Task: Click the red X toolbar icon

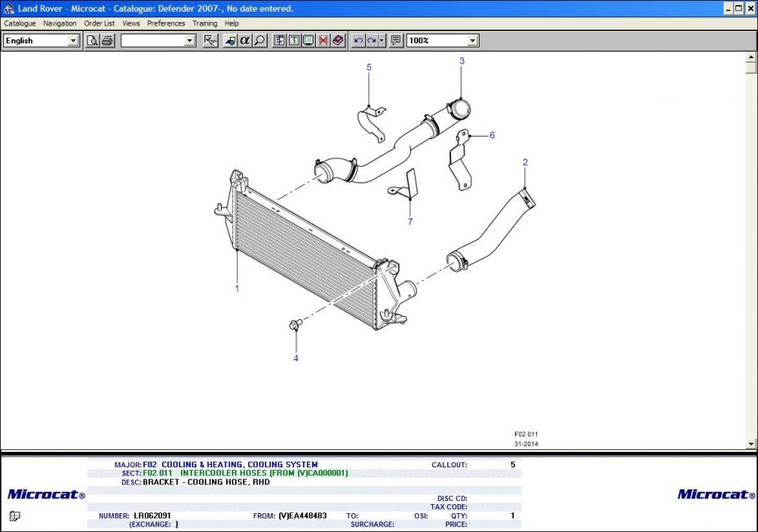Action: (x=323, y=41)
